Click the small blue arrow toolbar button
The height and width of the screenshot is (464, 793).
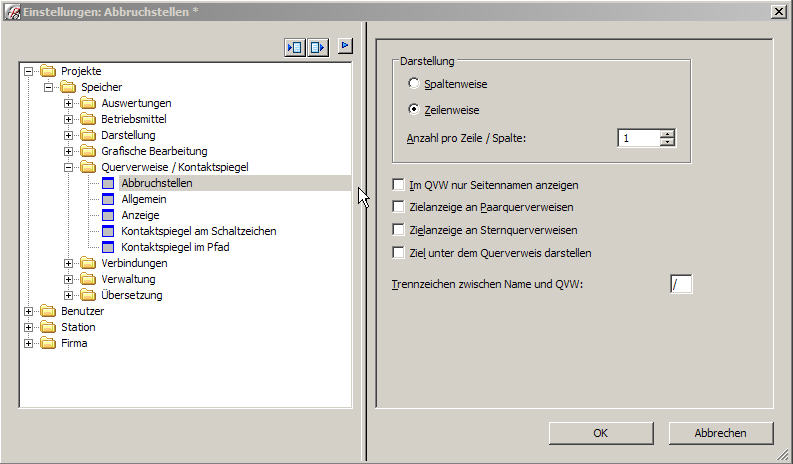pos(345,46)
